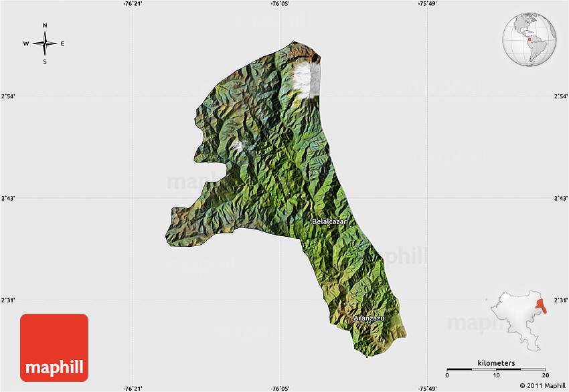Click the right 2°43' latitude label

pos(560,199)
